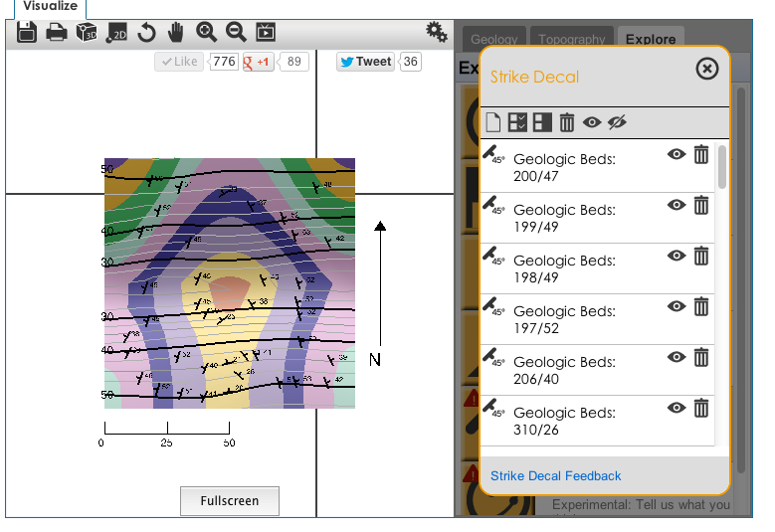The width and height of the screenshot is (775, 532).
Task: Close the Strike Decal panel
Action: [x=706, y=69]
